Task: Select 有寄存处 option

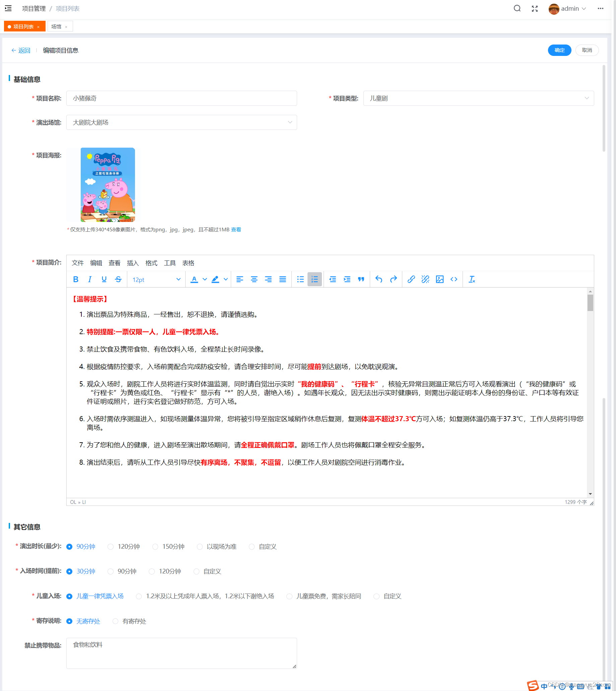Action: tap(129, 621)
